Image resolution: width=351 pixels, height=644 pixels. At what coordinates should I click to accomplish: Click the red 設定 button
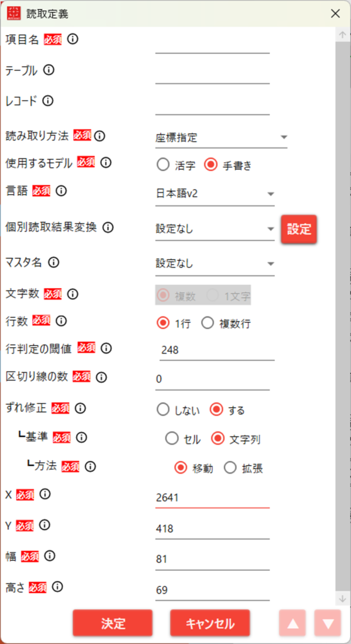pyautogui.click(x=299, y=230)
